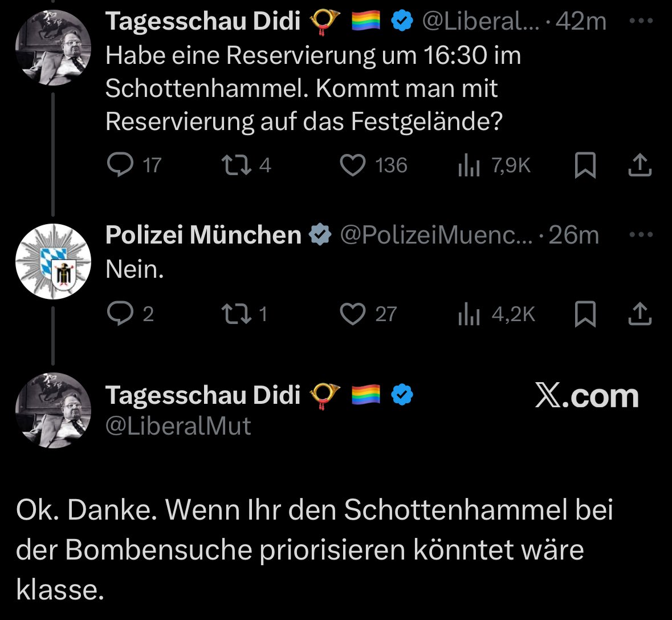Reply to Polizei München's "Nein." tweet

point(119,314)
